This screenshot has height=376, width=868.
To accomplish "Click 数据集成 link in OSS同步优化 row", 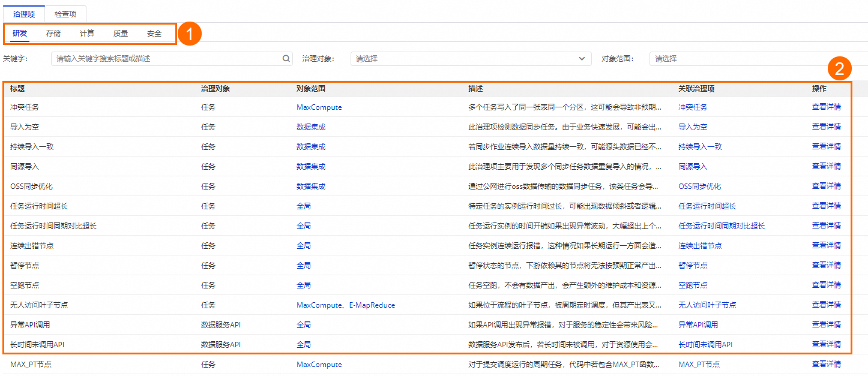I will (x=311, y=187).
